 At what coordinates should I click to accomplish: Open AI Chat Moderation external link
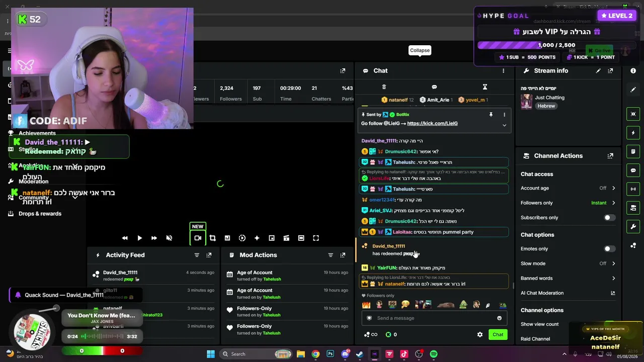point(613,293)
